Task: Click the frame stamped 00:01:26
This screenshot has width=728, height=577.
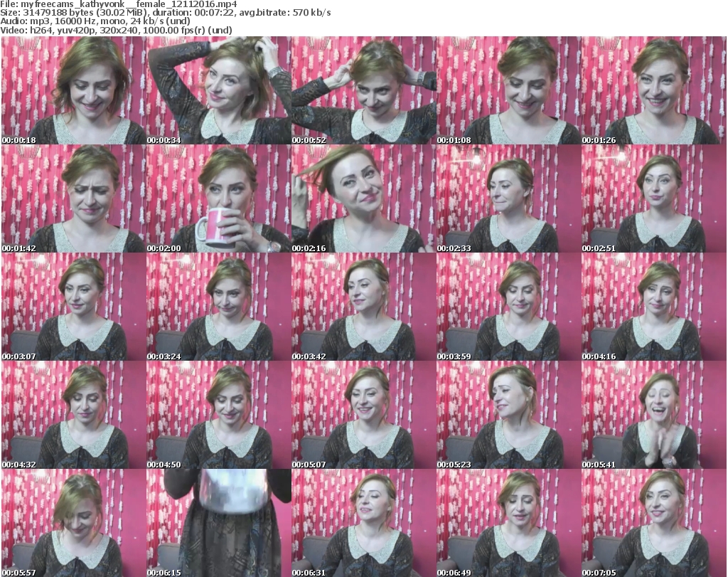Action: (x=653, y=90)
